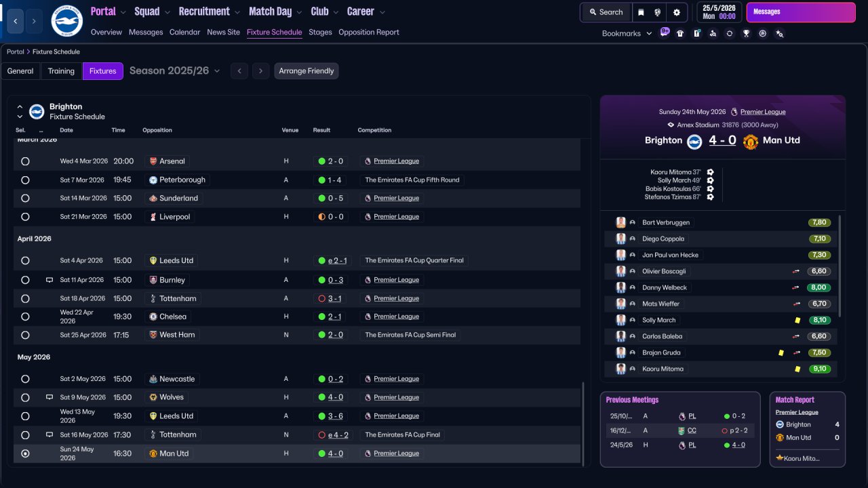Viewport: 868px width, 488px height.
Task: Open the Brighton club badge in the header
Action: 66,21
